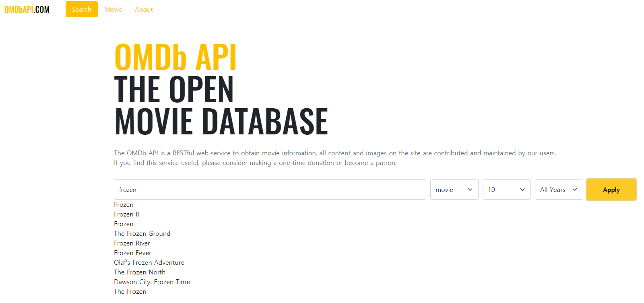Viewport: 644px width, 303px height.
Task: Select 'The Frozen' last result
Action: 130,291
